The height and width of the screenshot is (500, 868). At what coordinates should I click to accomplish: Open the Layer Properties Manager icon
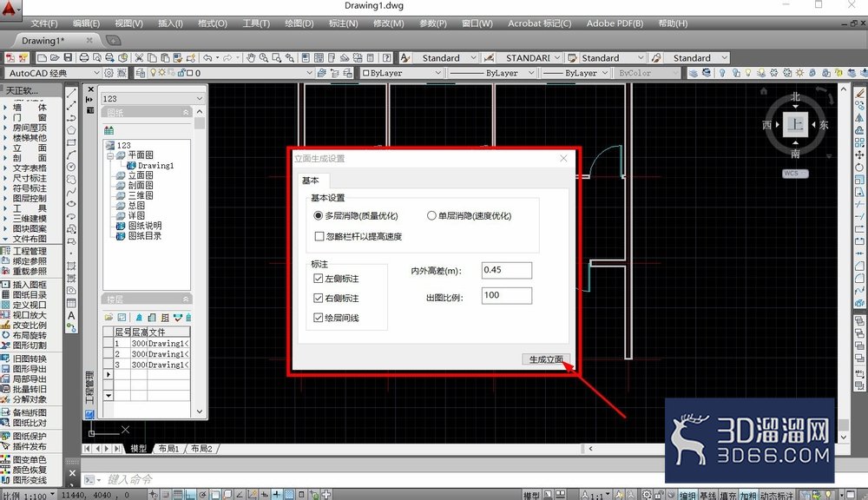[x=141, y=73]
